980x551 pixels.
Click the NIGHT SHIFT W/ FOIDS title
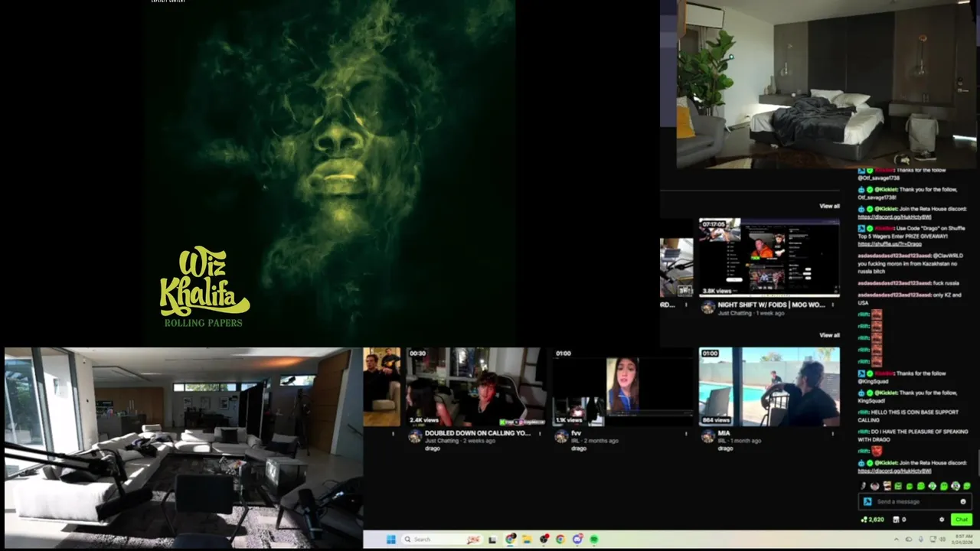(771, 305)
